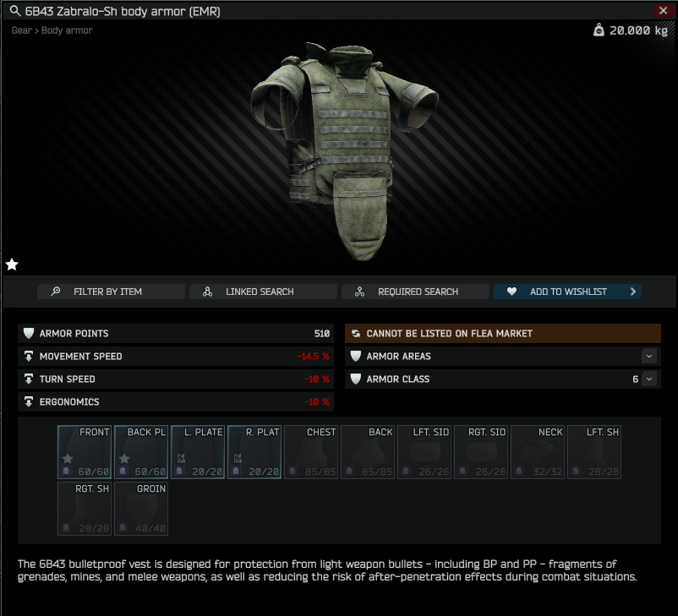The image size is (678, 616).
Task: Click the 20.000 kg weight value
Action: tap(638, 30)
